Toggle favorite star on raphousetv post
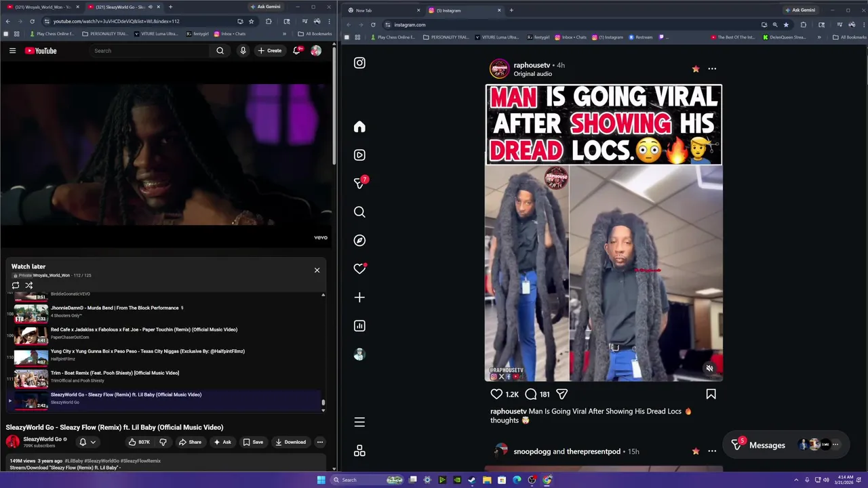Screen dimensions: 868x488 [x=696, y=68]
